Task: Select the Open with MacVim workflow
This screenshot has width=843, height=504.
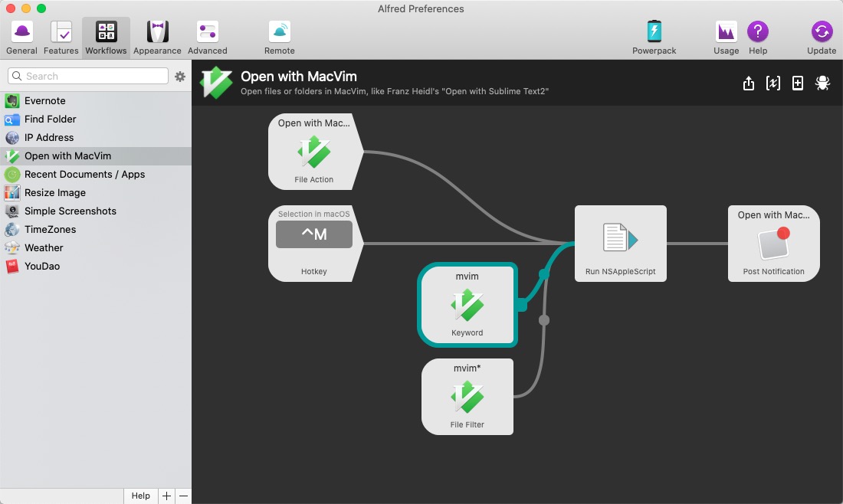Action: click(96, 155)
